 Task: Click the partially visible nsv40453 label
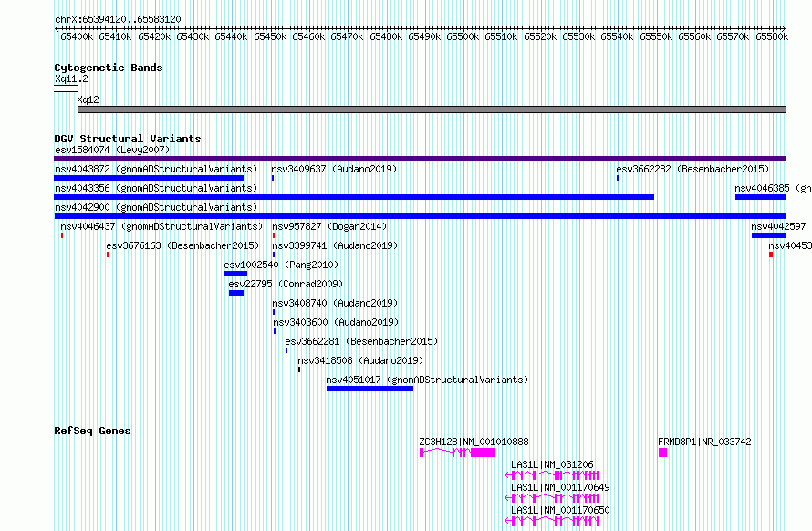click(790, 246)
